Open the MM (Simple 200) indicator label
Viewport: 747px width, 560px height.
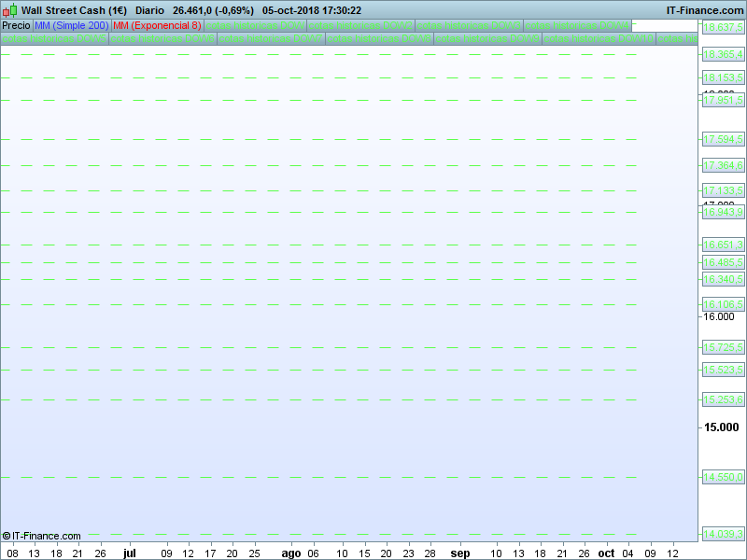(71, 26)
